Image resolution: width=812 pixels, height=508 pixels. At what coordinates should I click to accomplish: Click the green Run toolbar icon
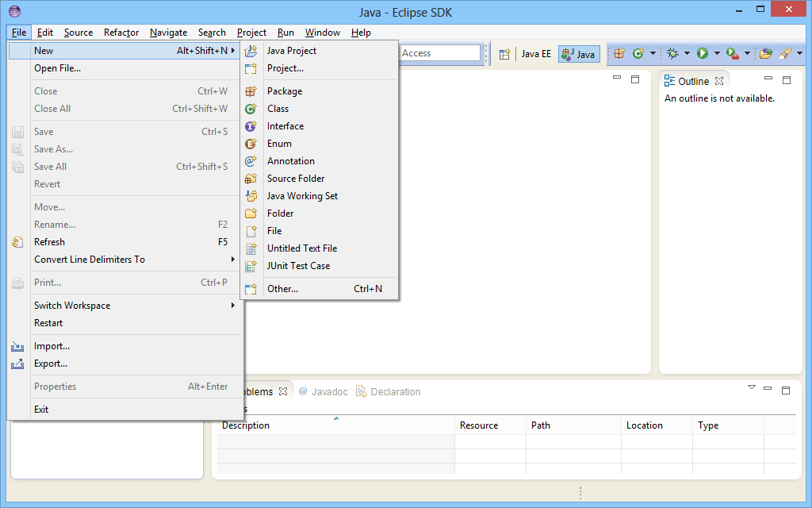point(703,53)
